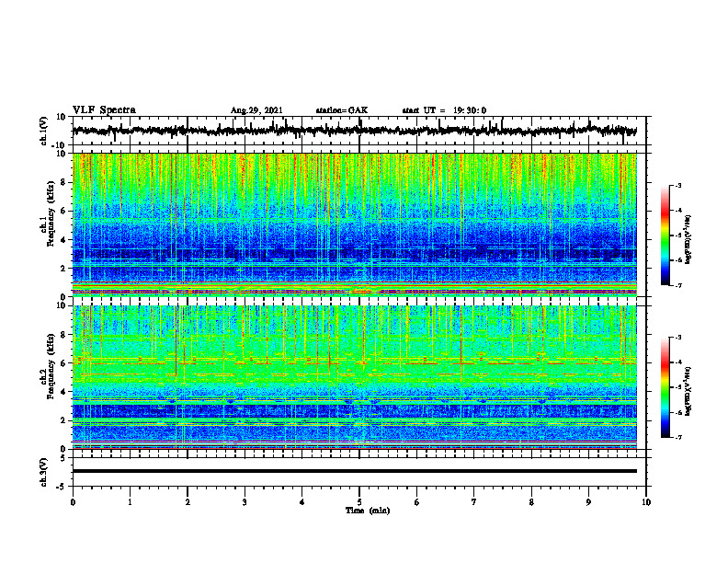
Task: Click the log(PSD) label beside ch.2 colorbar
Action: tap(688, 391)
